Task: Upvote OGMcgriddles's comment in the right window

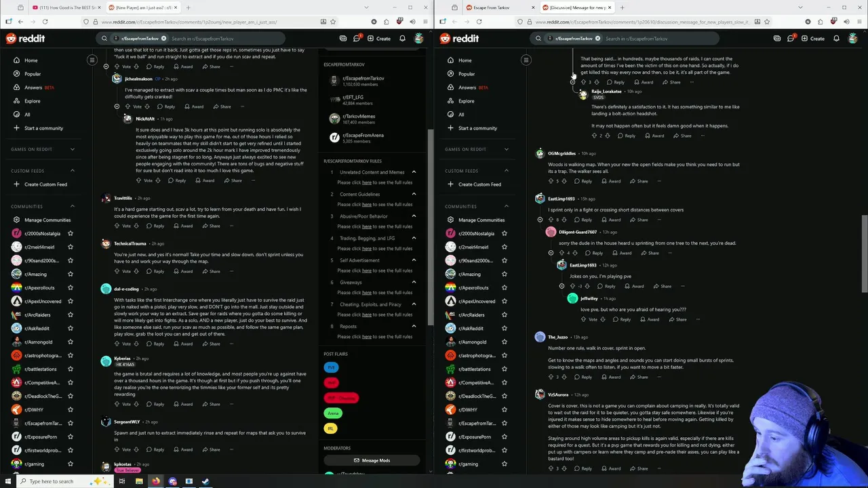Action: [x=551, y=181]
